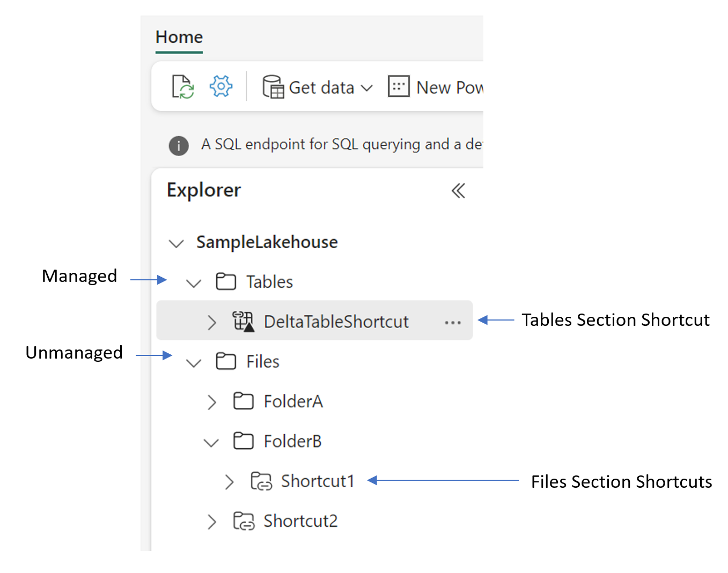Viewport: 728px width, 573px height.
Task: Click the refresh page icon in toolbar
Action: pos(182,87)
